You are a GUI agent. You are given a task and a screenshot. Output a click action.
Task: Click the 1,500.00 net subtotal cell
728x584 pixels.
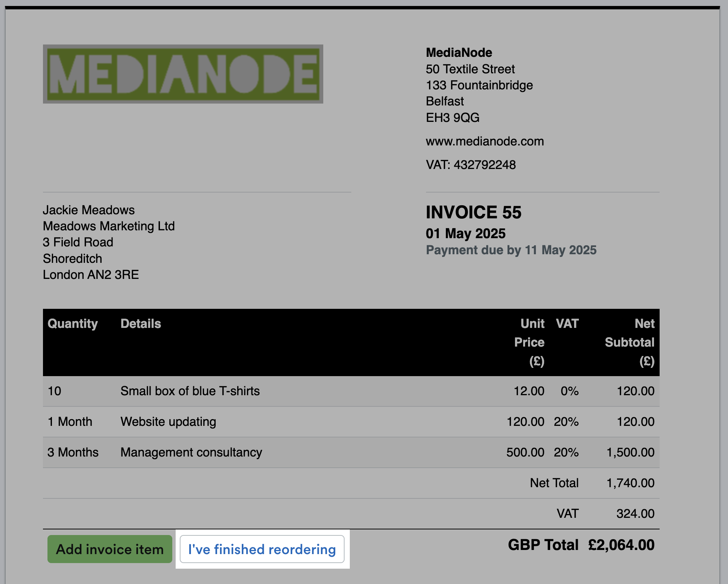click(x=630, y=452)
